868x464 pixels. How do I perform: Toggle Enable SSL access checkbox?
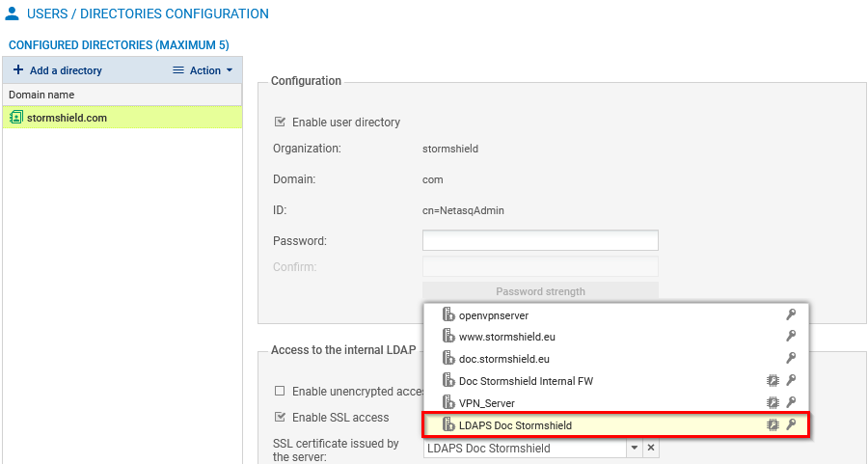click(x=280, y=418)
